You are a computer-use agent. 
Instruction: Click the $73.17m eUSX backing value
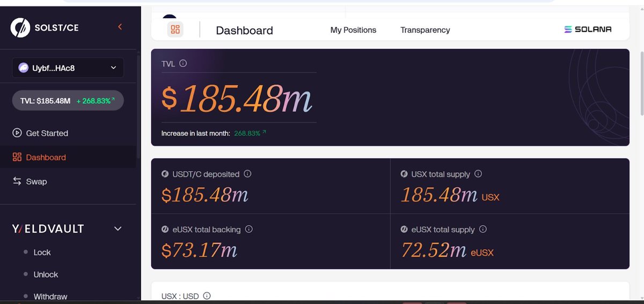(199, 249)
